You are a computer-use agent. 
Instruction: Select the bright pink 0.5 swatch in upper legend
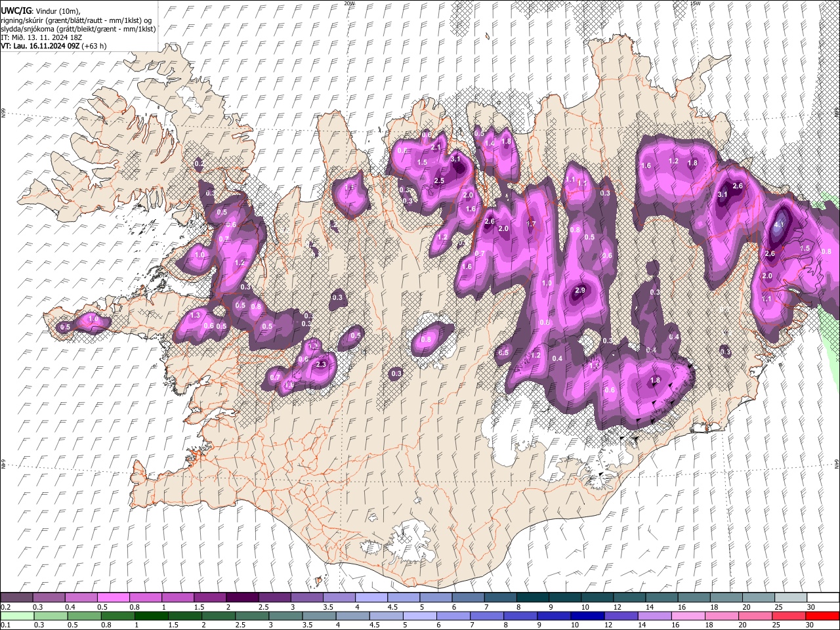113,598
